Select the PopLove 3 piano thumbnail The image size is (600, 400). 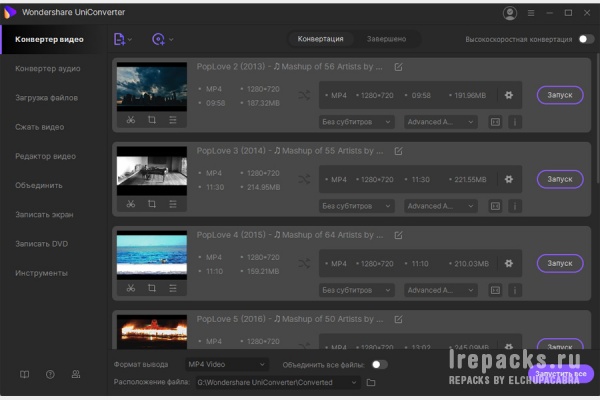tap(152, 171)
